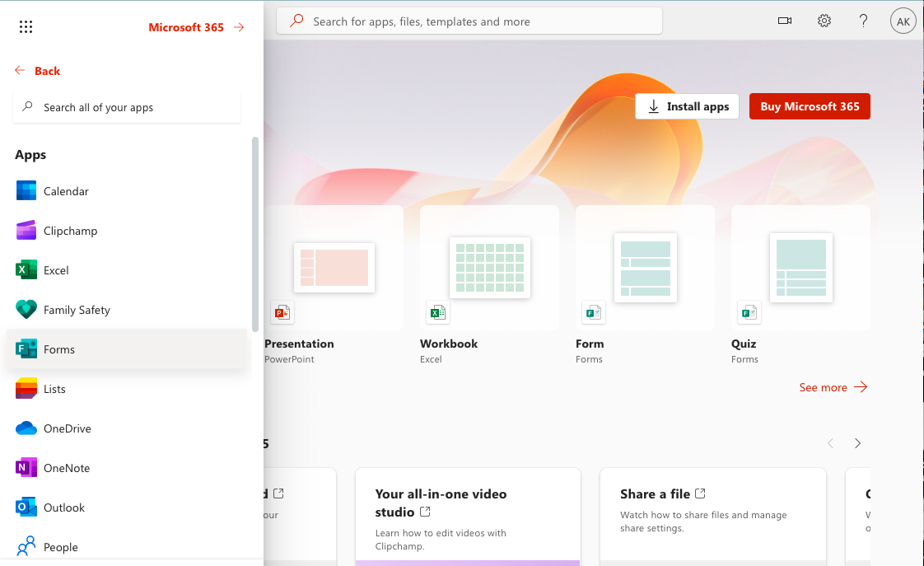Go Back in the apps panel

coord(37,71)
